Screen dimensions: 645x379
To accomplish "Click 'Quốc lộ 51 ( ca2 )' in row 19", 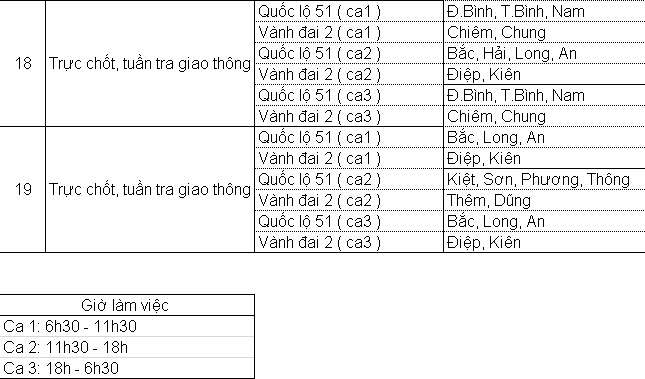I will click(349, 179).
